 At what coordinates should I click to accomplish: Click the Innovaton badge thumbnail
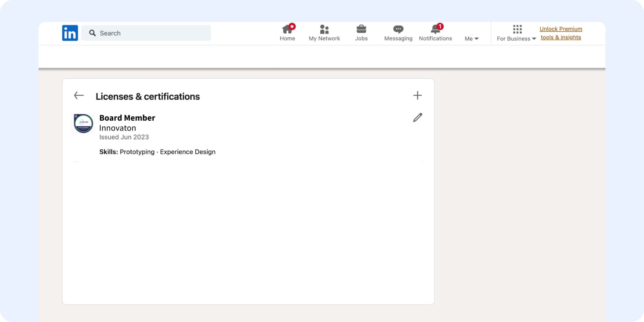coord(83,123)
